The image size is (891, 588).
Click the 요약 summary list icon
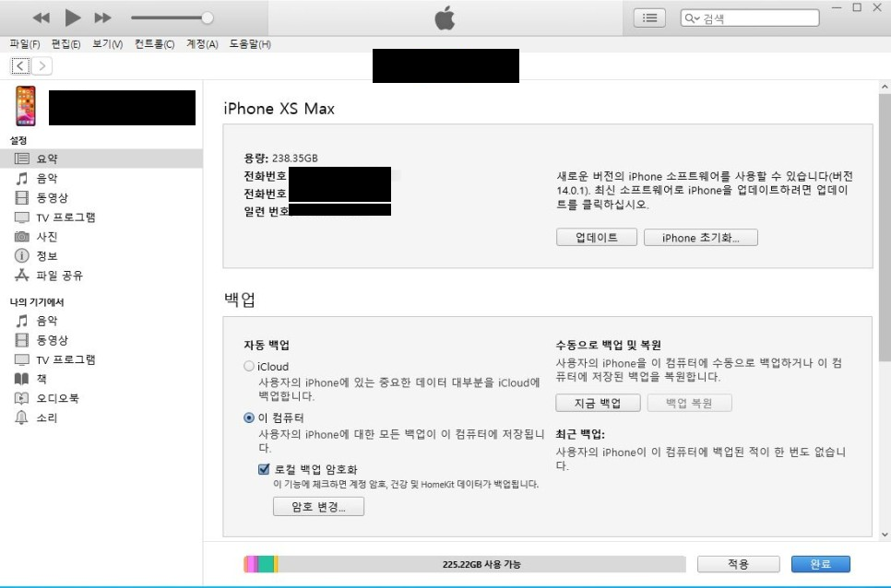coord(21,159)
